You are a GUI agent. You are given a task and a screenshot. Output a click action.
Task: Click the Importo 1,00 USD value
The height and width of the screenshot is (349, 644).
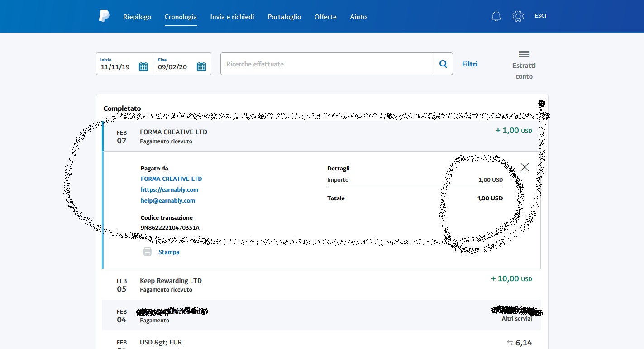[491, 179]
